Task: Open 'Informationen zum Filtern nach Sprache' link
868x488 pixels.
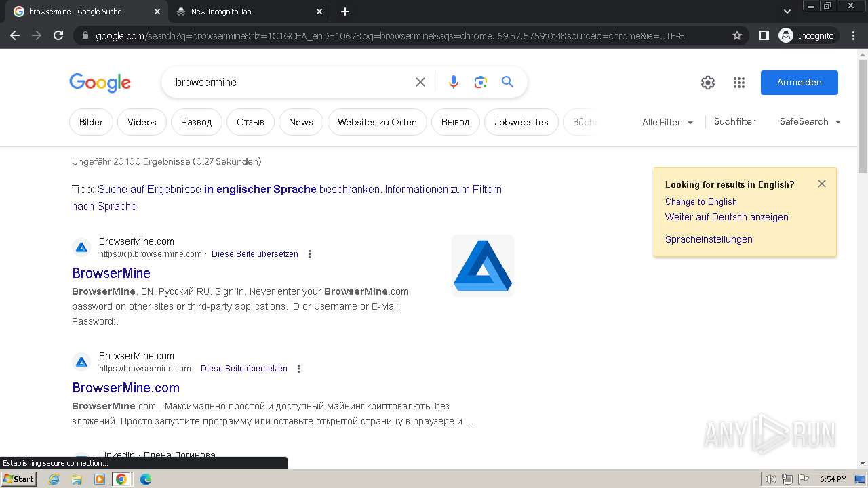Action: (287, 197)
